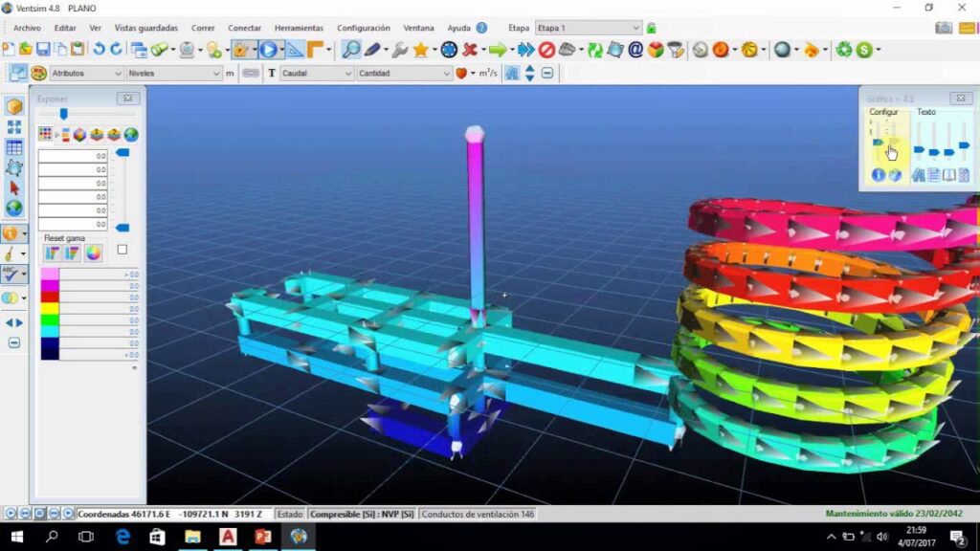Click the Redo arrow icon
This screenshot has height=551, width=980.
pos(116,50)
